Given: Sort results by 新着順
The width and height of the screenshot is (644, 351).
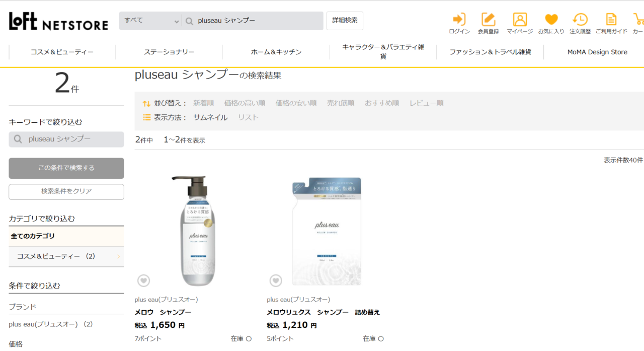Looking at the screenshot, I should click(x=204, y=103).
